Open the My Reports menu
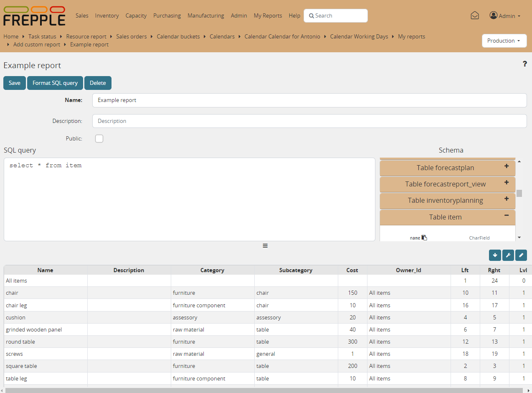This screenshot has height=393, width=532. (268, 15)
